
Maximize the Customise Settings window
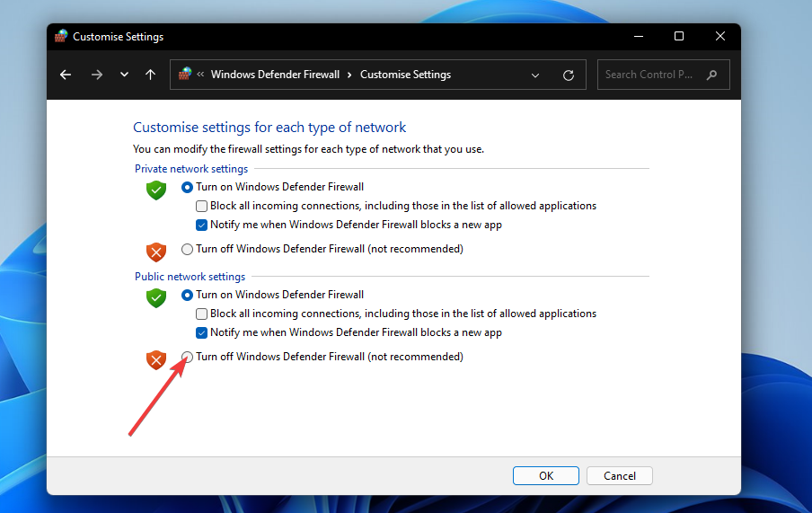[679, 36]
